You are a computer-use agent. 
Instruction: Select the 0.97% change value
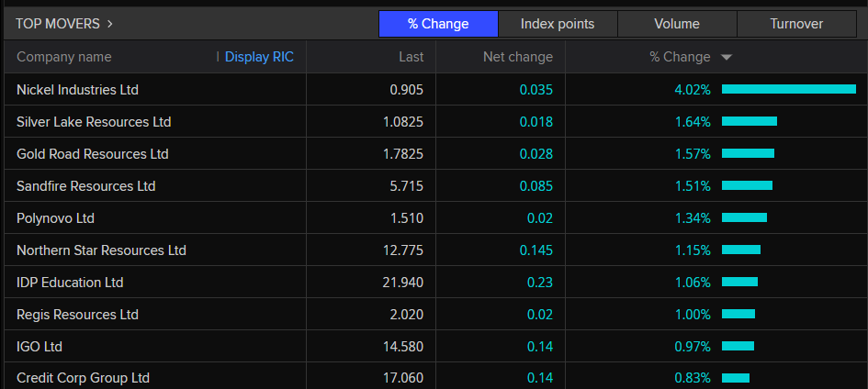[x=693, y=347]
